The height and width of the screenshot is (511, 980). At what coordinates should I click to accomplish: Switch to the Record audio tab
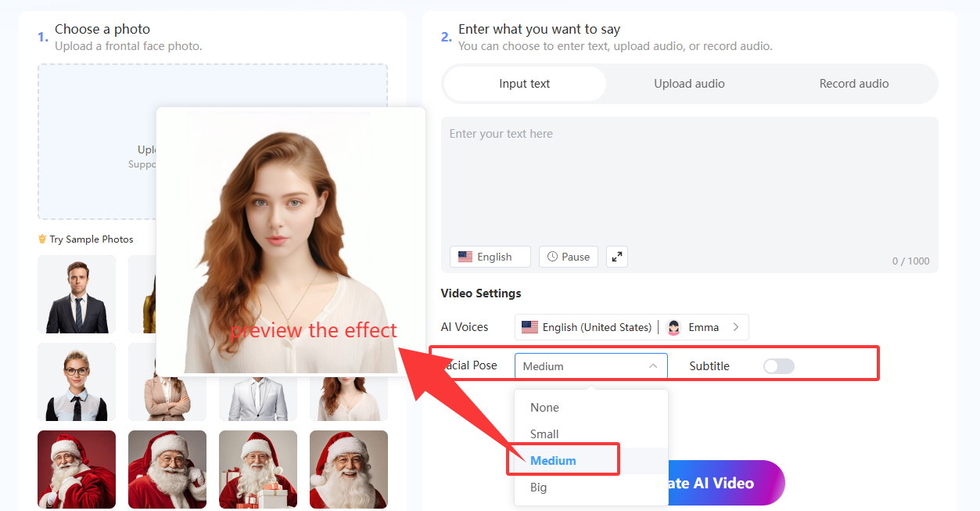point(853,84)
